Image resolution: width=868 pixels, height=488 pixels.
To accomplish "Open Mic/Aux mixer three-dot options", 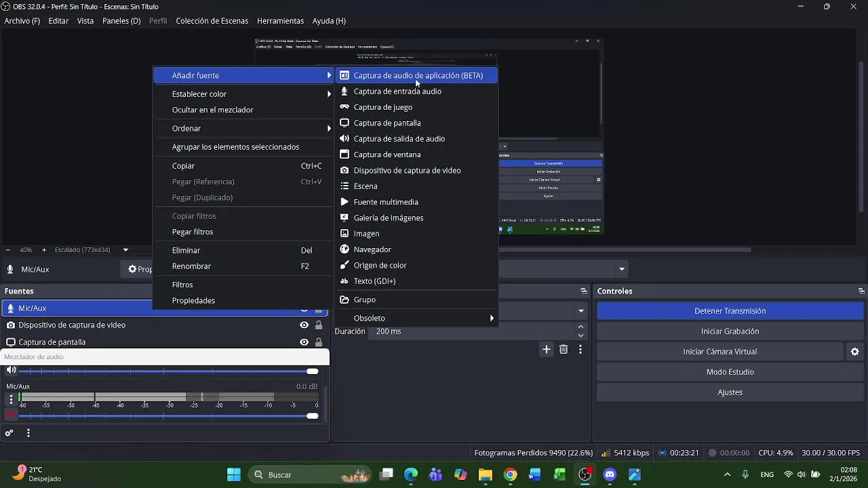I will tap(11, 399).
